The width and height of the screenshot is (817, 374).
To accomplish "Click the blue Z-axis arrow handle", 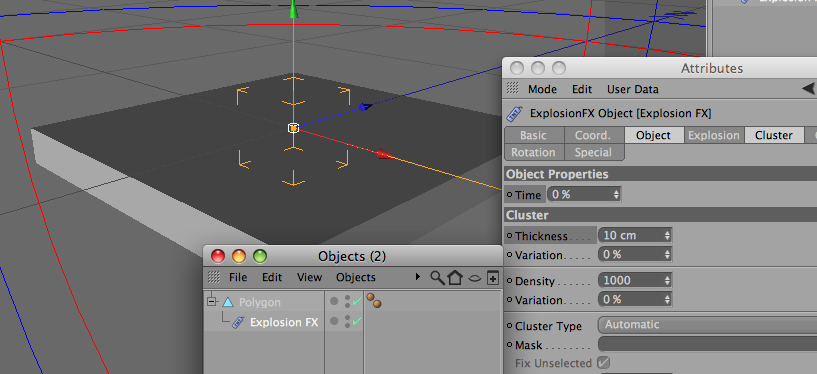I will [x=365, y=107].
